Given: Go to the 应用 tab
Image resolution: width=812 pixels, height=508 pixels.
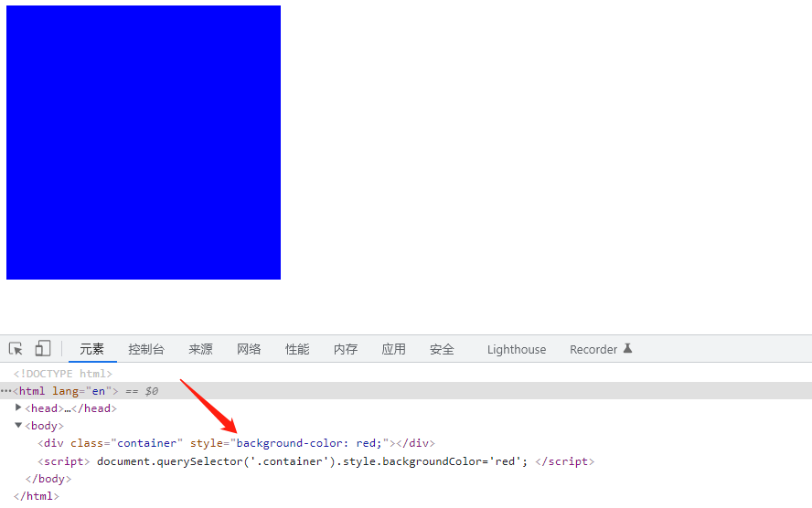Looking at the screenshot, I should [393, 349].
